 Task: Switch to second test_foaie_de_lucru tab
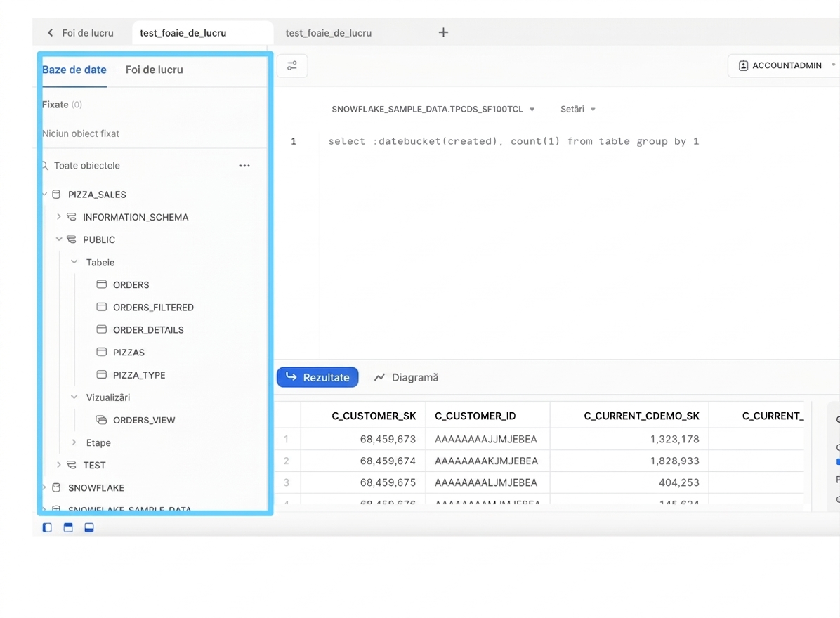329,33
